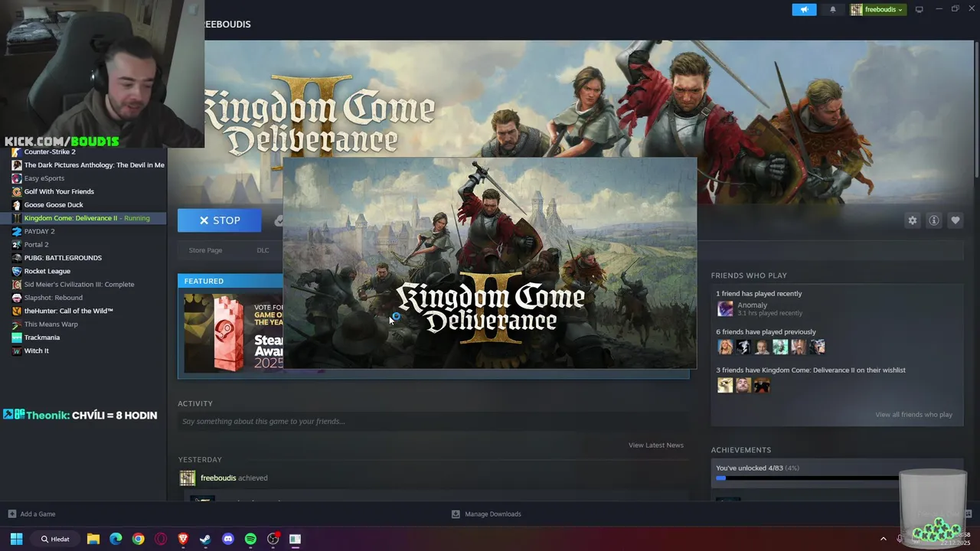980x551 pixels.
Task: Open the Store Page tab
Action: (x=205, y=250)
